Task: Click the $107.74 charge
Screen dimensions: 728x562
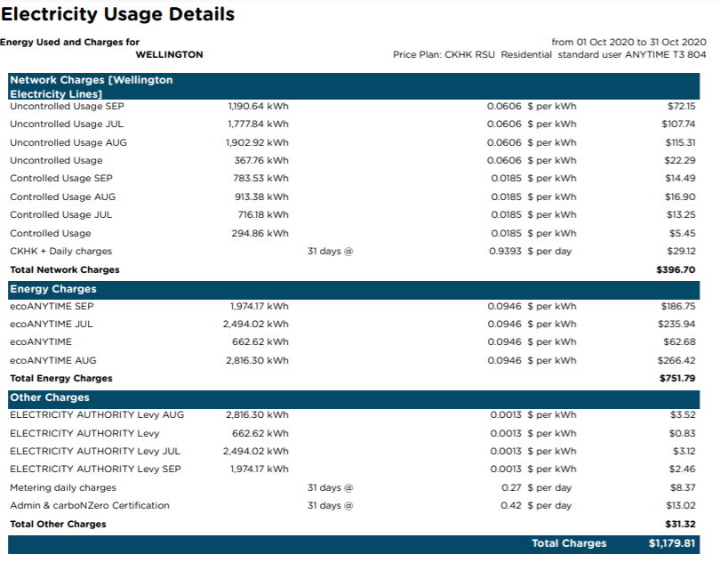Action: pos(678,124)
